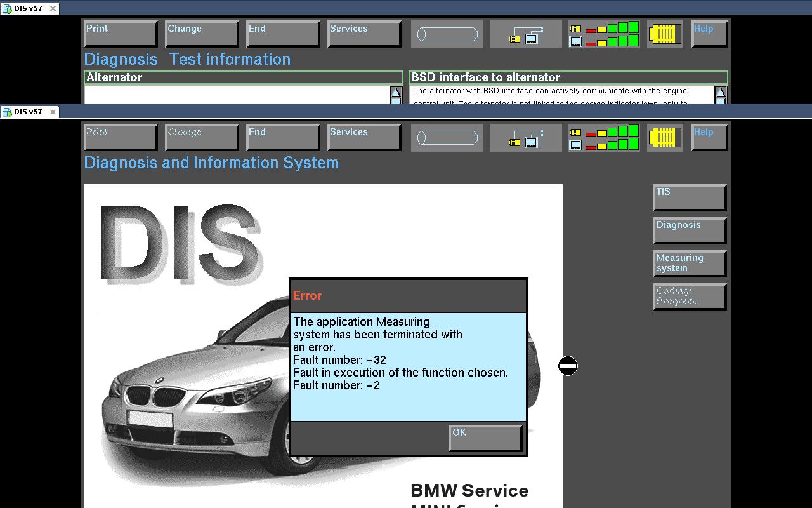This screenshot has width=812, height=508.
Task: Click scroll up arrow in Alternator panel
Action: (x=396, y=93)
